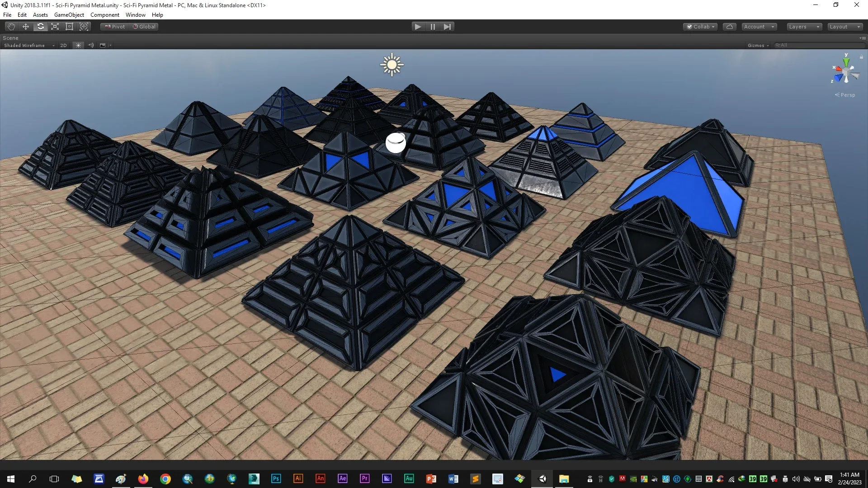Click the Step frame button
868x488 pixels.
click(447, 27)
